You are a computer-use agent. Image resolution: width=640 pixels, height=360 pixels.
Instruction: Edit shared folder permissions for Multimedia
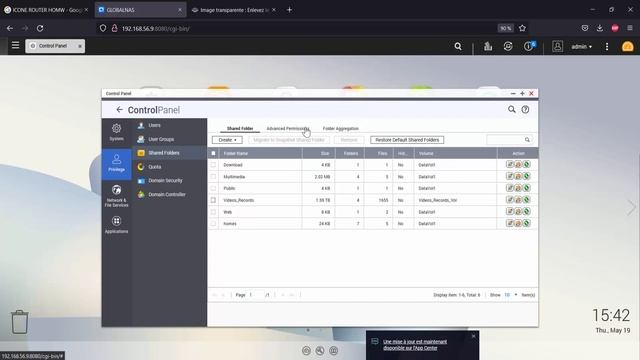point(518,176)
